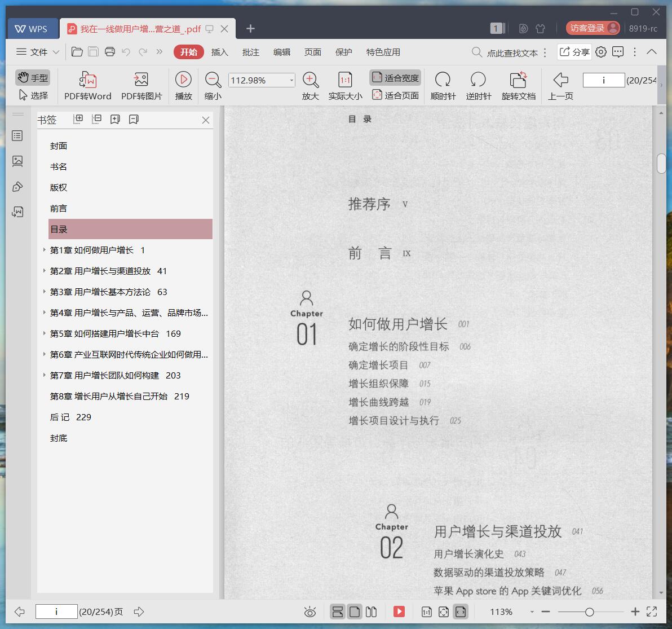Open the outline panel icon in left sidebar

pos(17,136)
